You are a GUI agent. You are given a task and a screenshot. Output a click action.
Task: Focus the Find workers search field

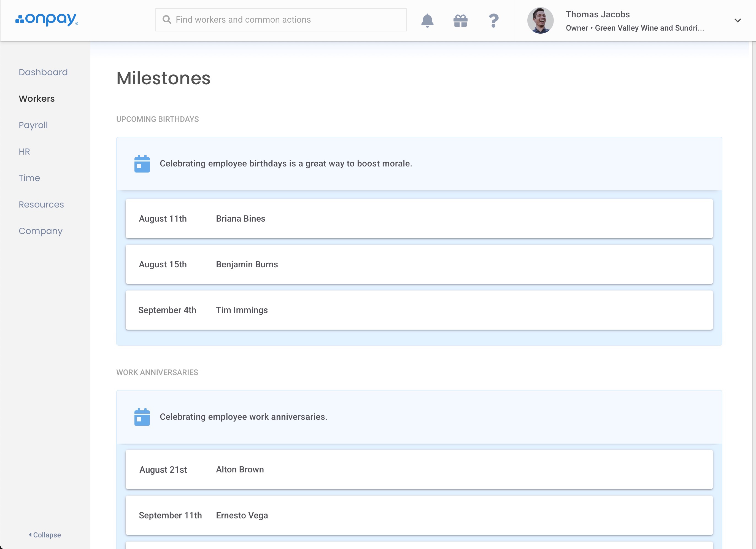click(x=287, y=20)
